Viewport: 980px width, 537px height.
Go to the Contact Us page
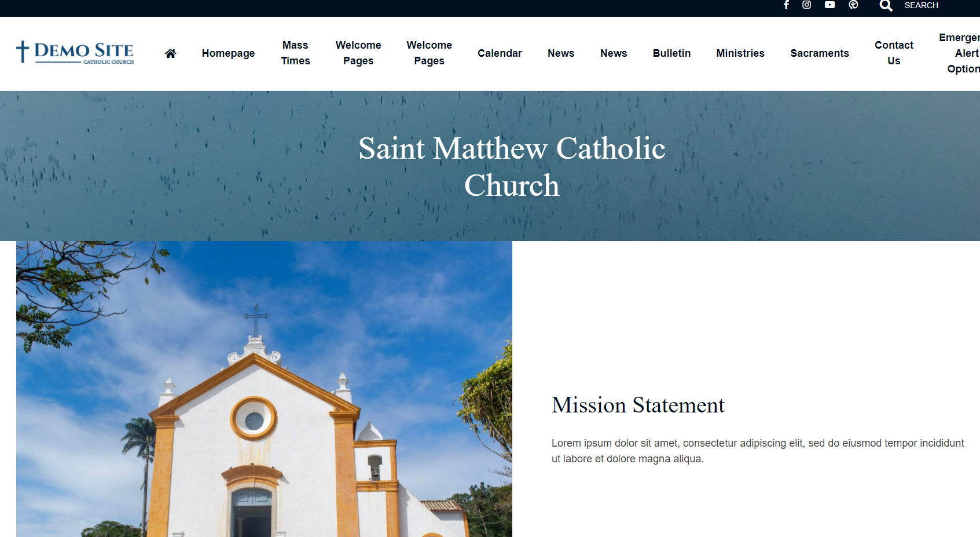pos(894,53)
